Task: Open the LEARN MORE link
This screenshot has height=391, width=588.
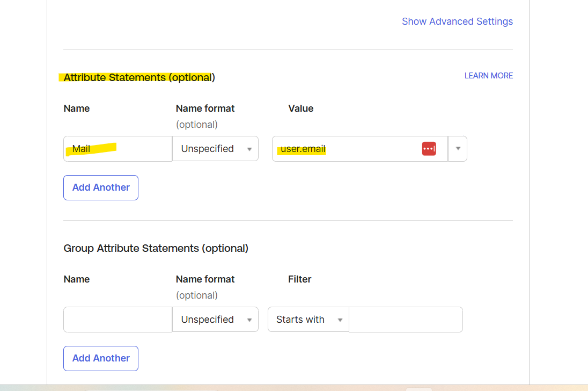Action: coord(488,76)
